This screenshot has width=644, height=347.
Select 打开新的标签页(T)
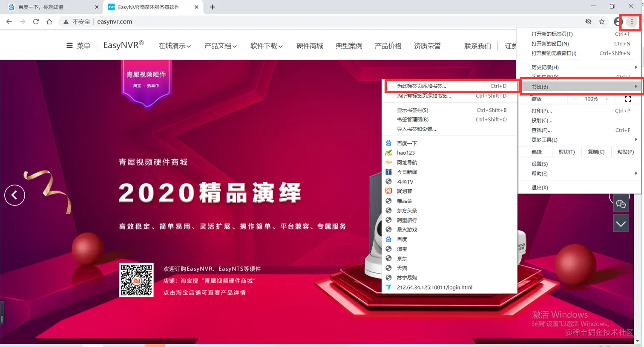point(580,34)
